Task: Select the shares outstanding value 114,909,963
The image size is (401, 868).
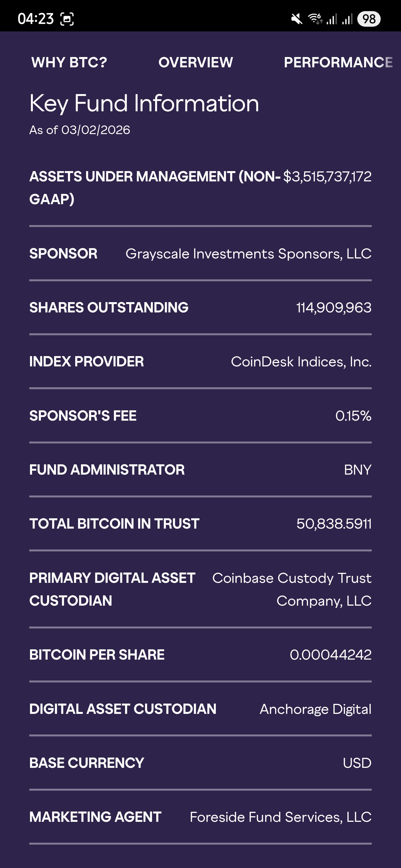Action: point(334,308)
